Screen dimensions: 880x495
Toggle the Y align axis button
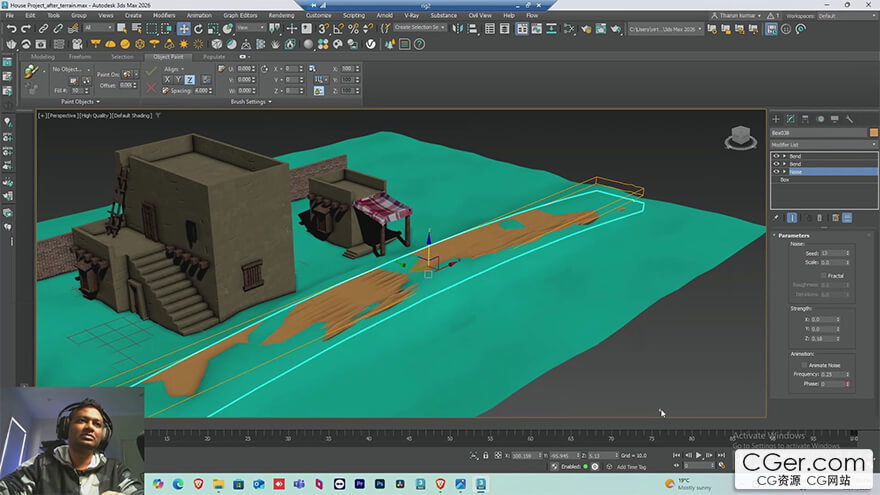point(178,80)
